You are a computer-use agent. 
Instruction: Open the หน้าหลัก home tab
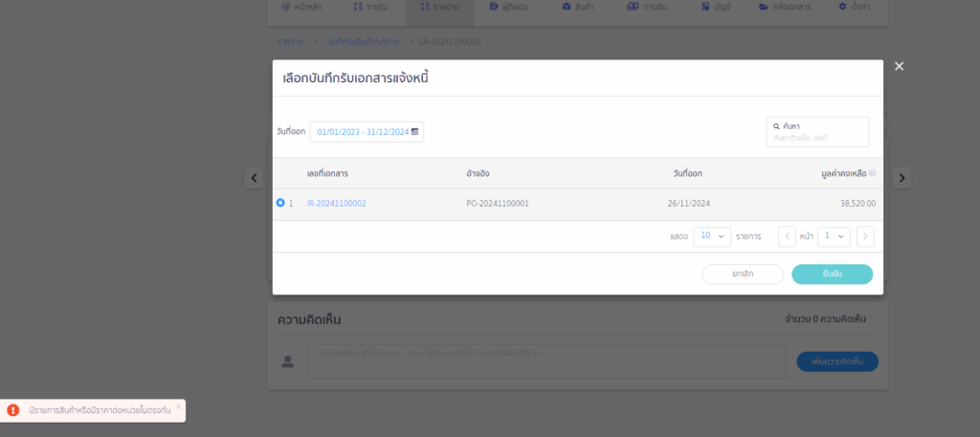click(302, 7)
